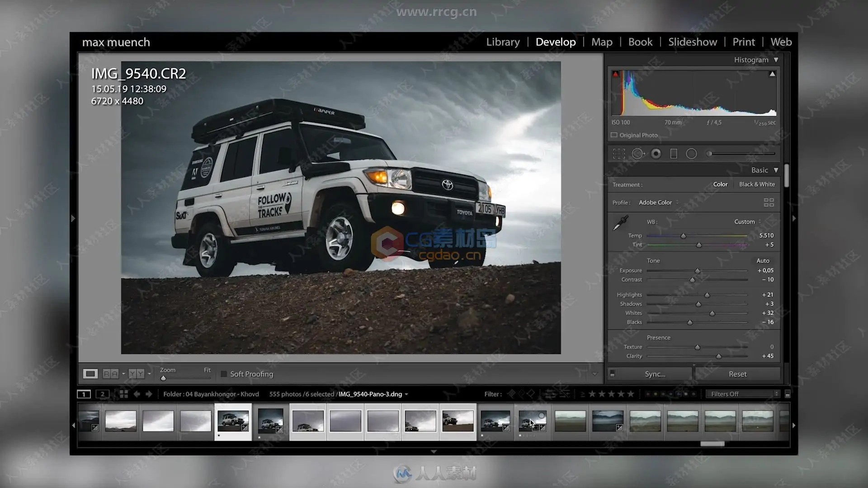Toggle highlight clipping indicator in histogram
The width and height of the screenshot is (868, 488).
[772, 74]
